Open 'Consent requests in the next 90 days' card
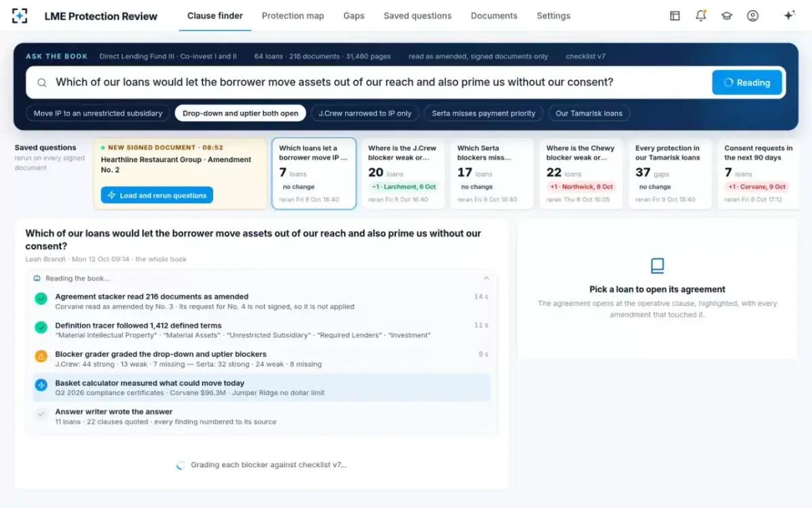Screen dimensions: 812x508 (x=759, y=173)
